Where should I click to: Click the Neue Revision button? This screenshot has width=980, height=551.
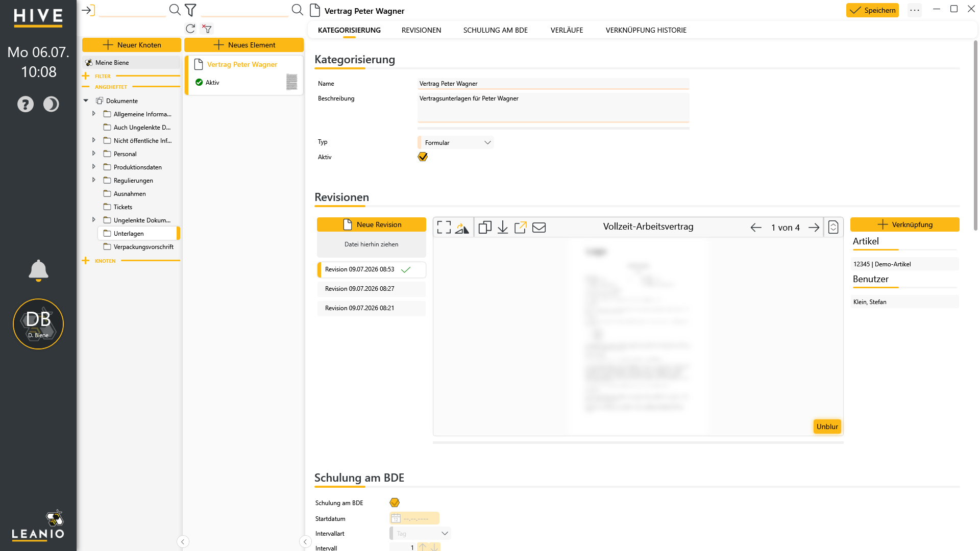pyautogui.click(x=372, y=224)
